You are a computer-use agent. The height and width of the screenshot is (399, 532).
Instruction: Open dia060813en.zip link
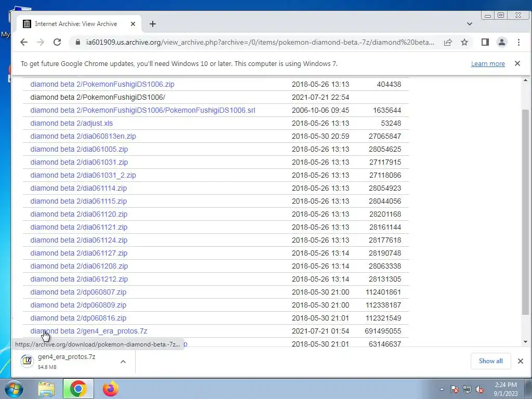83,136
